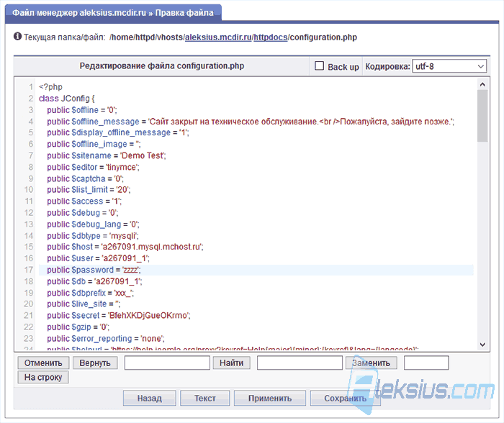The image size is (504, 423).
Task: Click the line public $dbprefix = 'xxx_'
Action: pos(90,293)
